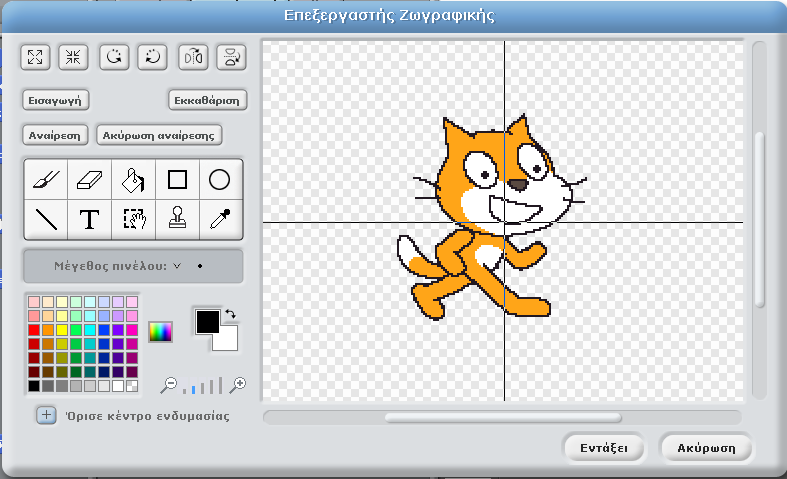This screenshot has height=479, width=787.
Task: Pick the bright yellow palette swatch
Action: point(62,330)
